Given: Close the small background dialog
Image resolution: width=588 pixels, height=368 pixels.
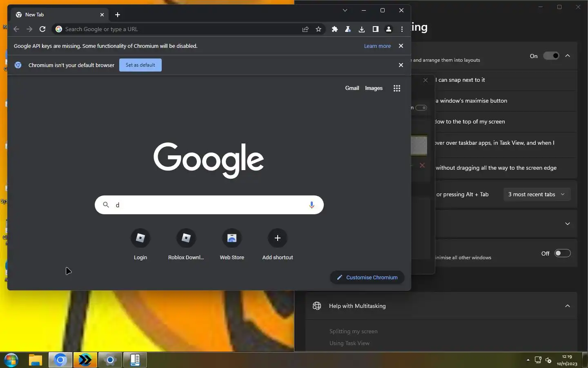Looking at the screenshot, I should coord(425,80).
